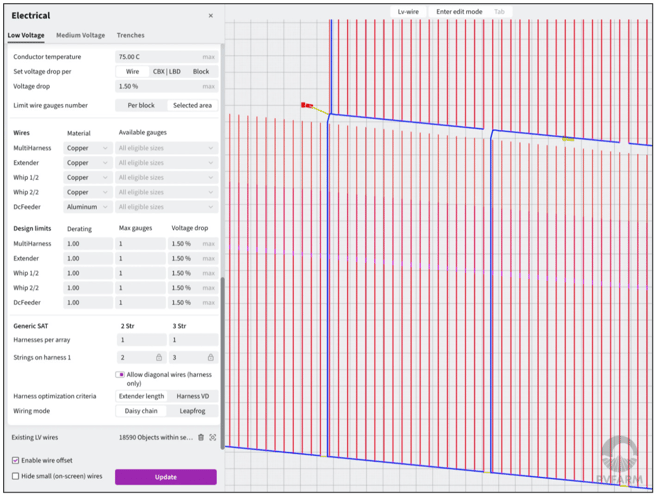Select Leapfrog wiring mode
This screenshot has height=495, width=657.
tap(193, 411)
